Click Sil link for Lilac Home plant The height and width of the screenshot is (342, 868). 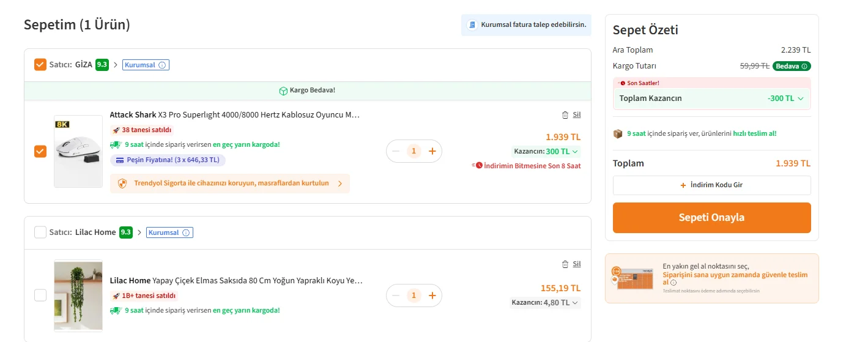point(577,264)
